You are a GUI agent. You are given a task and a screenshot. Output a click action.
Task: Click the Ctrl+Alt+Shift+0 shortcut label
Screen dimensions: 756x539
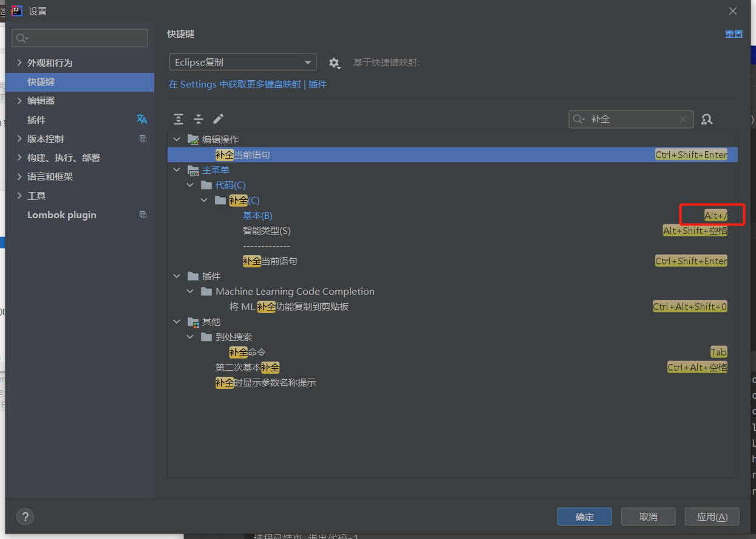click(x=690, y=306)
